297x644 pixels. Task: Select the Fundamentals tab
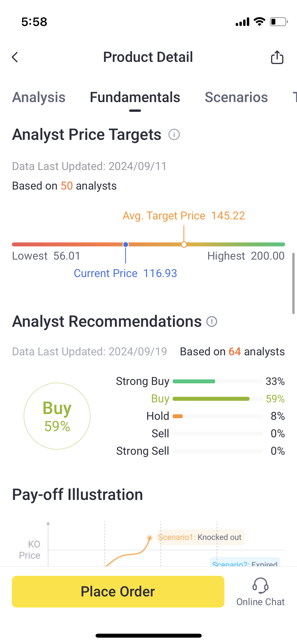[x=135, y=97]
